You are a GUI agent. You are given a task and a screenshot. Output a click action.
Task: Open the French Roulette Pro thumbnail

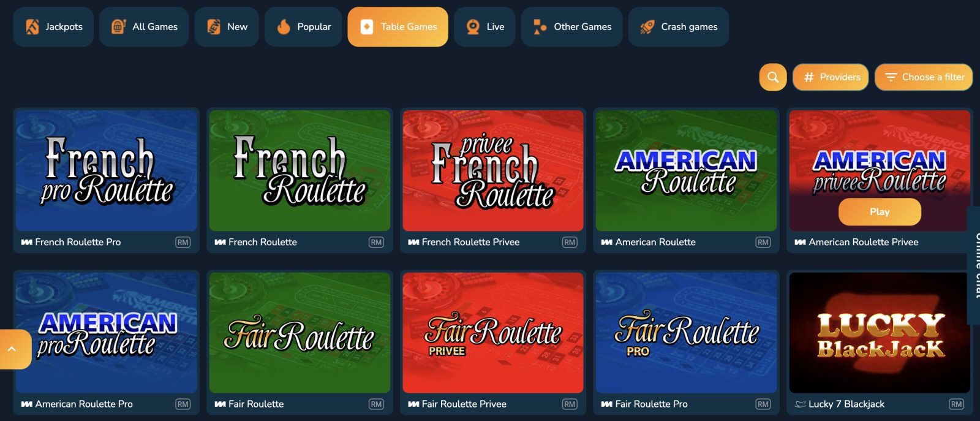coord(107,170)
